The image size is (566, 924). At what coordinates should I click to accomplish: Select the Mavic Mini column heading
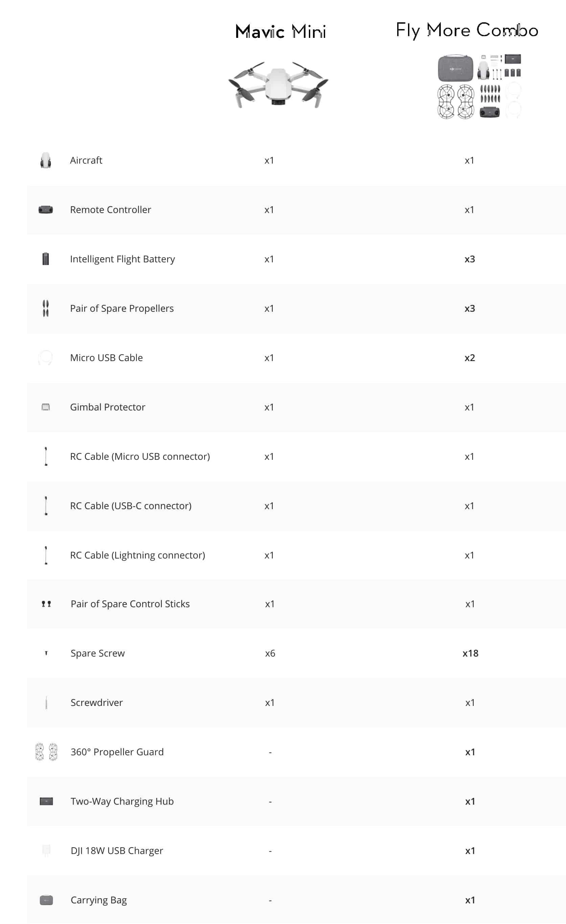click(x=280, y=31)
